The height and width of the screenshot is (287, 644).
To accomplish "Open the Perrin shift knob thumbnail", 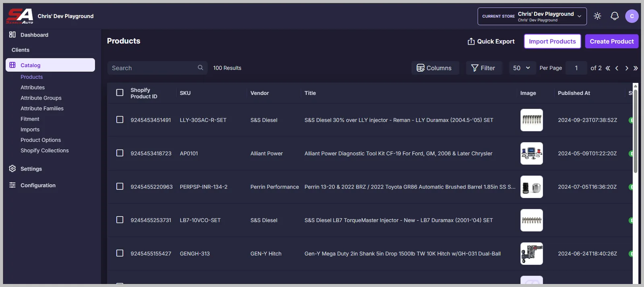I will click(x=531, y=187).
